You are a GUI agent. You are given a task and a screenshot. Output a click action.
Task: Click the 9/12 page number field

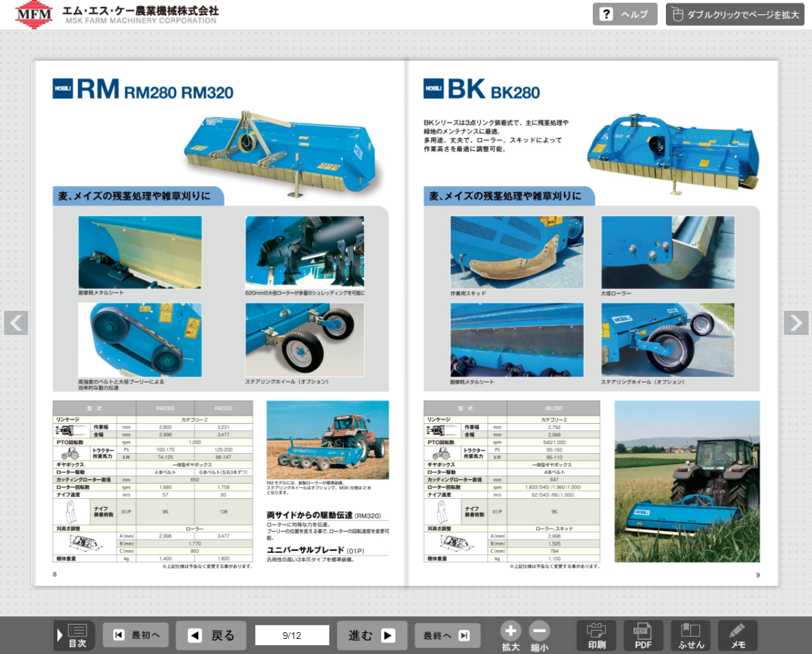292,636
